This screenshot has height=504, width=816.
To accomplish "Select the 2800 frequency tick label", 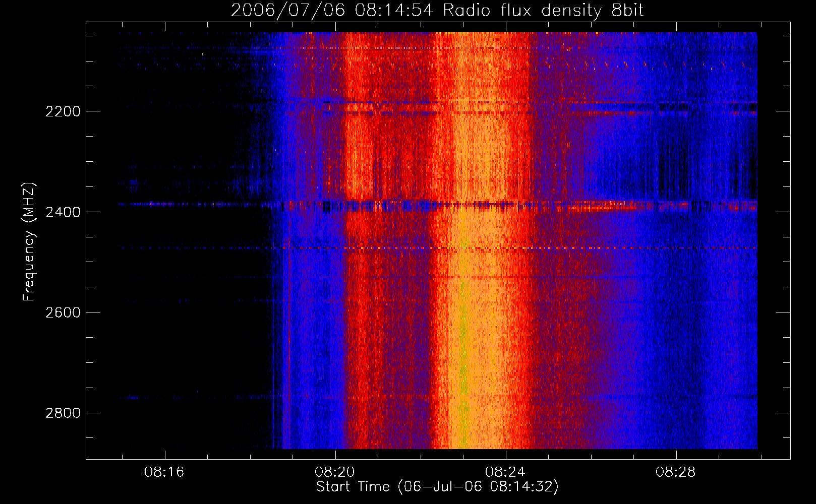I will click(63, 413).
